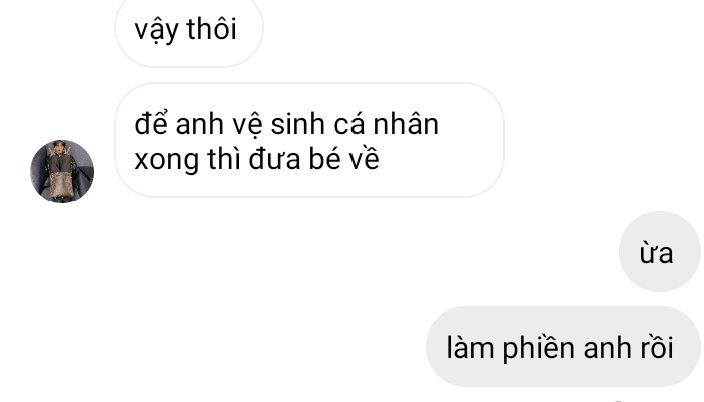Click the word "xong" in received message
The image size is (704, 402).
(167, 161)
